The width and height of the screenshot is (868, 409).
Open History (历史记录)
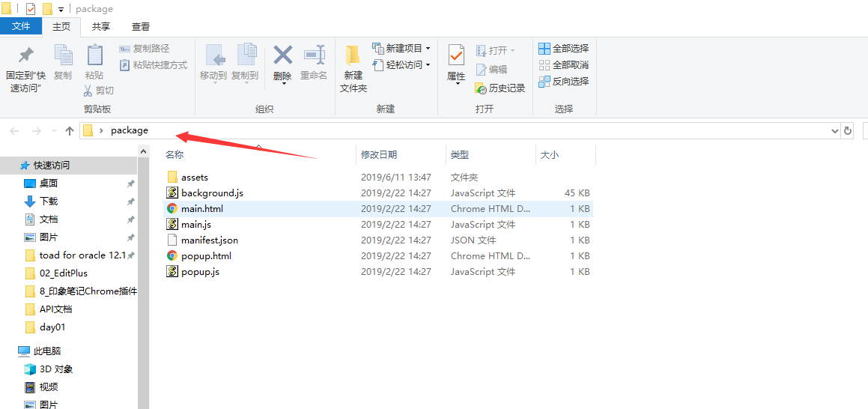[x=500, y=88]
